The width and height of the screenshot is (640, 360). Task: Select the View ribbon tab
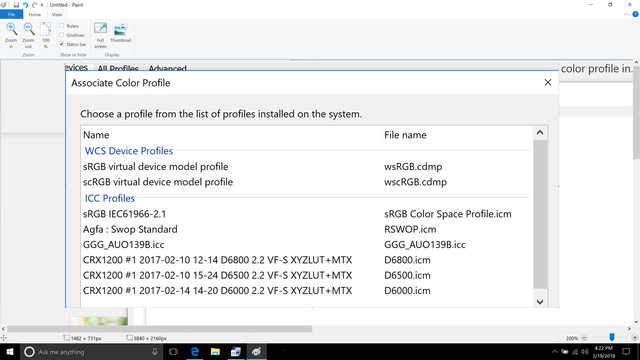coord(57,14)
